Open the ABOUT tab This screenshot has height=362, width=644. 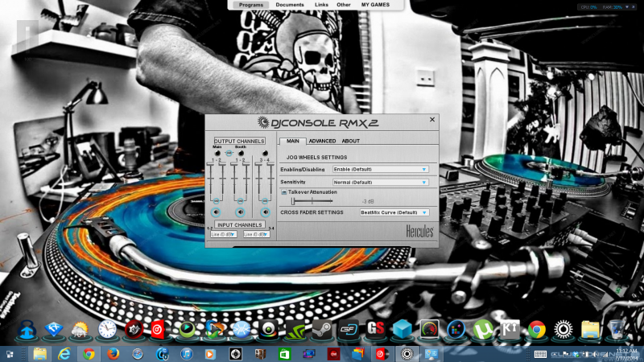351,141
